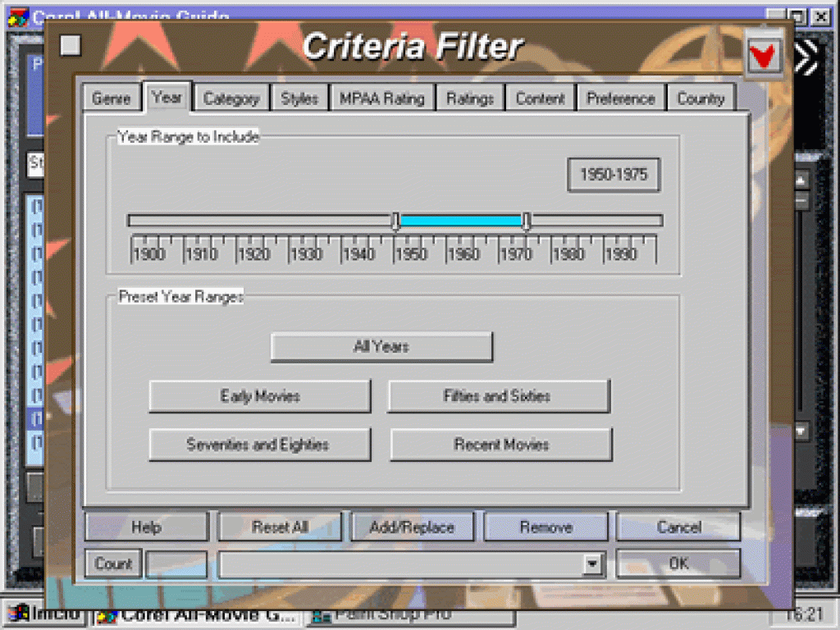Go to the MPAA Rating tab
840x630 pixels.
point(381,98)
